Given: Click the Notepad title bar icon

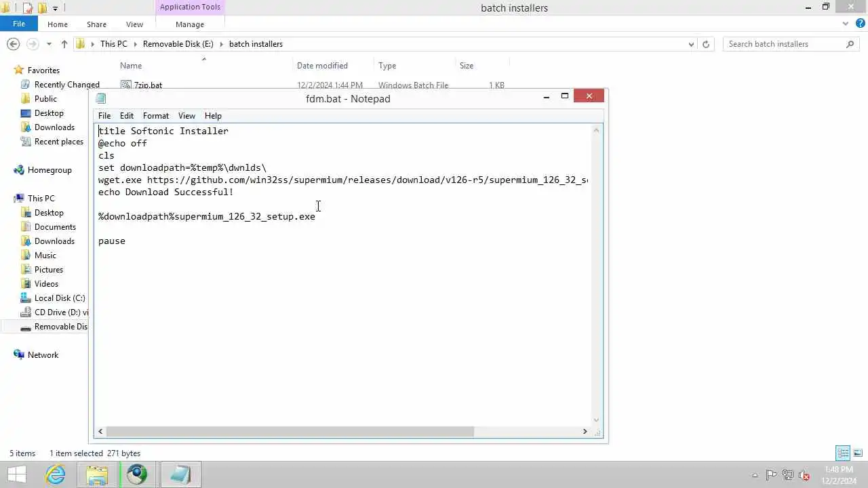Looking at the screenshot, I should [101, 99].
